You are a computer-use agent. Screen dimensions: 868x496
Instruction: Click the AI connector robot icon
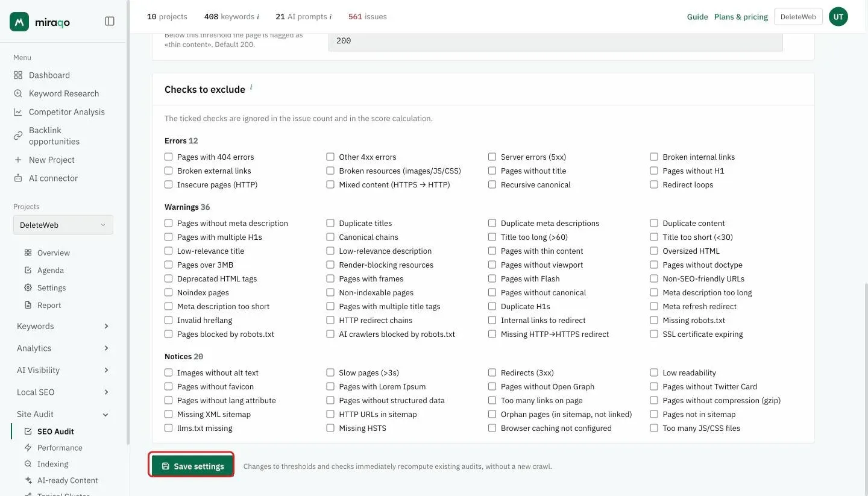(x=18, y=178)
